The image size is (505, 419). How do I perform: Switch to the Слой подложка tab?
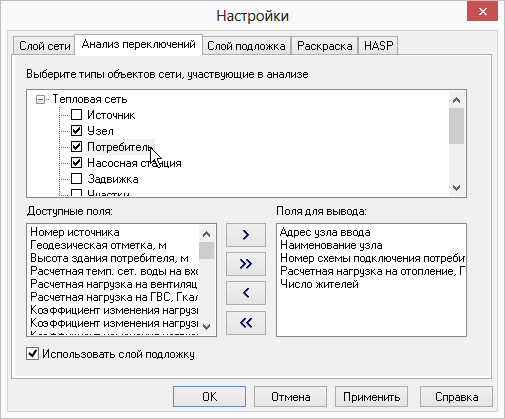(x=246, y=46)
